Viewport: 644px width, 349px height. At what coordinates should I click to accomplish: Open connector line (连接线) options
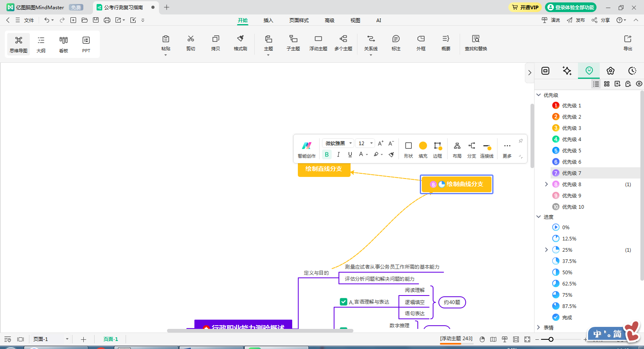coord(487,150)
